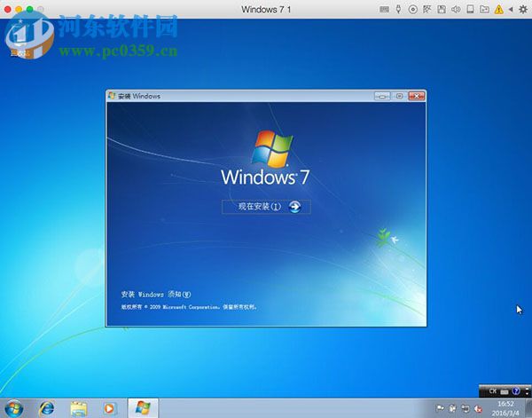Click the yellow macOS minimize button
The image size is (532, 418).
click(19, 9)
